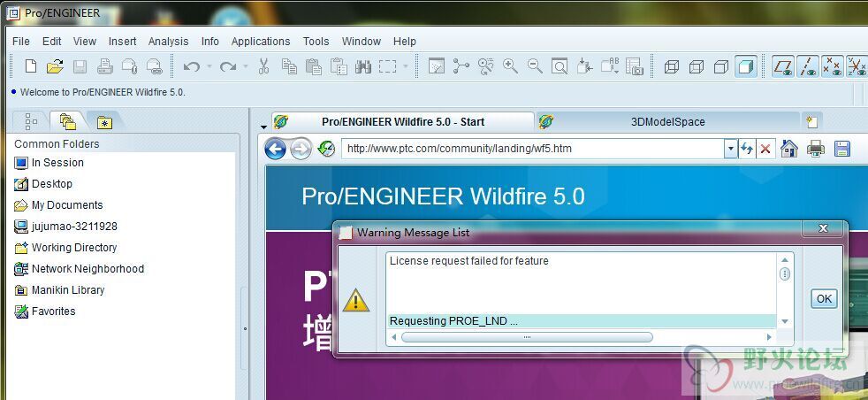The image size is (868, 400).
Task: Click the Zoom Out magnifier icon
Action: (x=535, y=67)
